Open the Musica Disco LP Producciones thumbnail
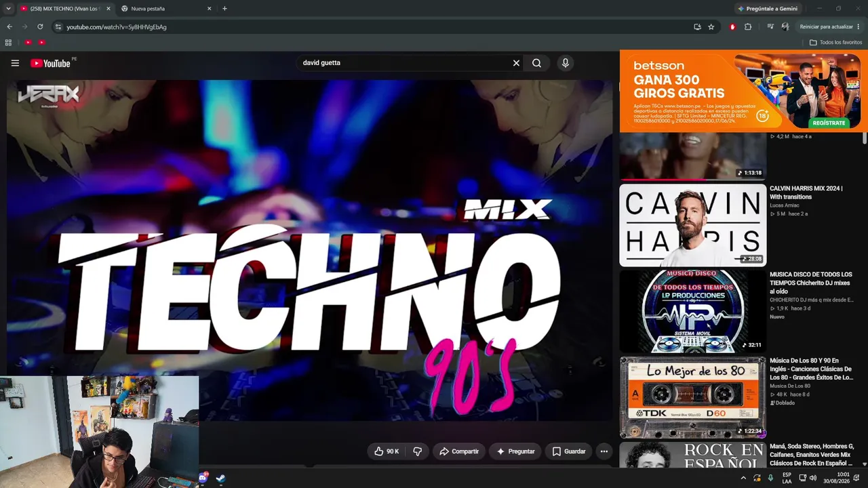 coord(692,311)
